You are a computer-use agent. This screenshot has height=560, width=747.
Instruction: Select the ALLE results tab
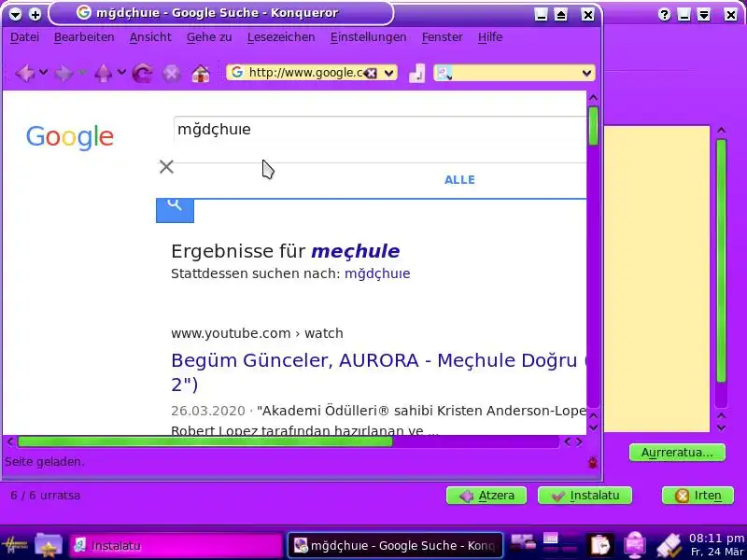tap(459, 180)
